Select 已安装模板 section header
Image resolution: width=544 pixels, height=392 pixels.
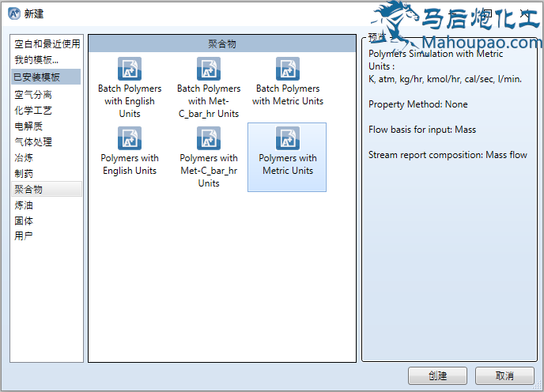click(37, 77)
